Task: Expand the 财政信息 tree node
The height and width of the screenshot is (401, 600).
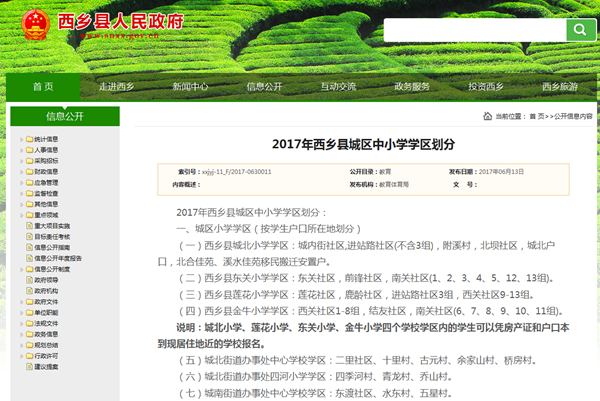Action: click(x=19, y=171)
